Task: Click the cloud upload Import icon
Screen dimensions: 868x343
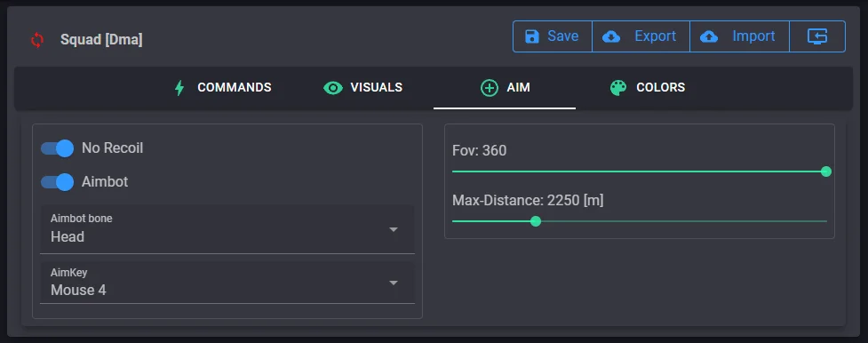Action: tap(709, 36)
